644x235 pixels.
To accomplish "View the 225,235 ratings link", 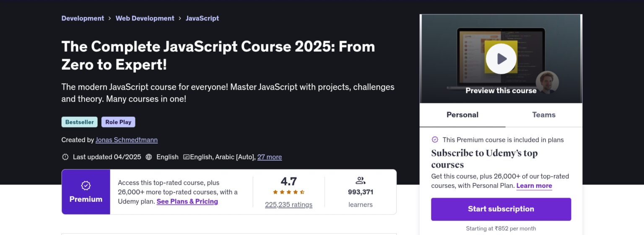I will coord(288,204).
